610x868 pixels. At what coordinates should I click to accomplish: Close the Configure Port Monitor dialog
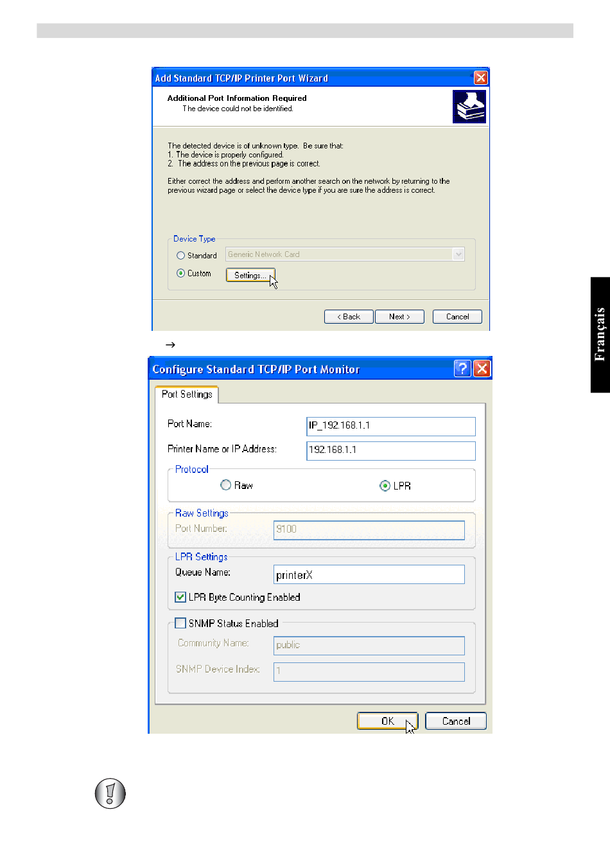[482, 368]
